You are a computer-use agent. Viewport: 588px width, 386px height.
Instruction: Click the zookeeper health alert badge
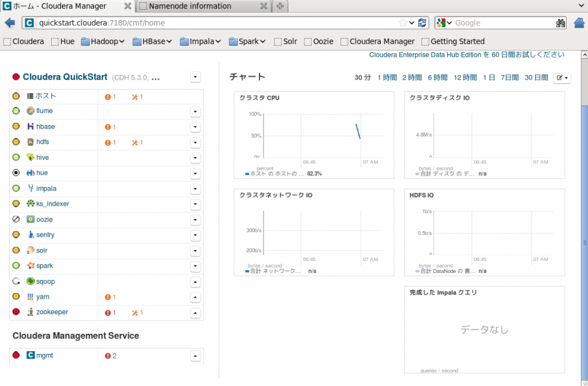[110, 313]
